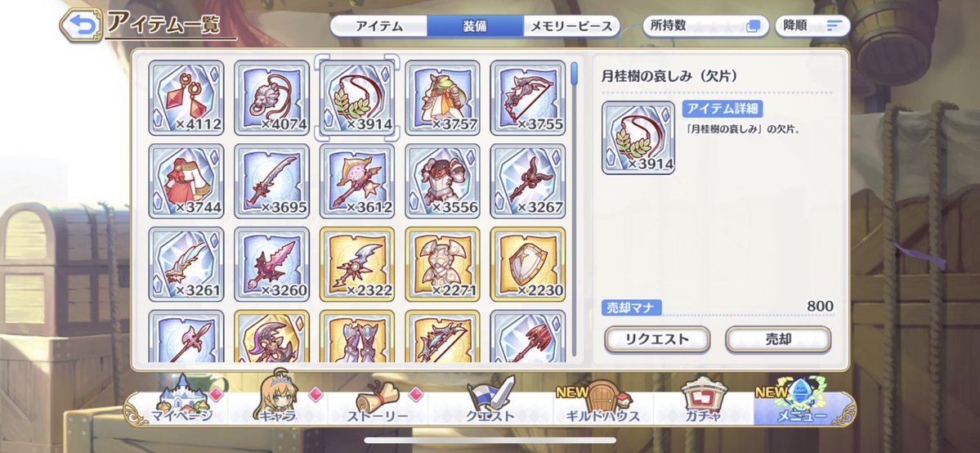The height and width of the screenshot is (453, 980).
Task: Open the item thumbnail in details panel
Action: pos(638,137)
